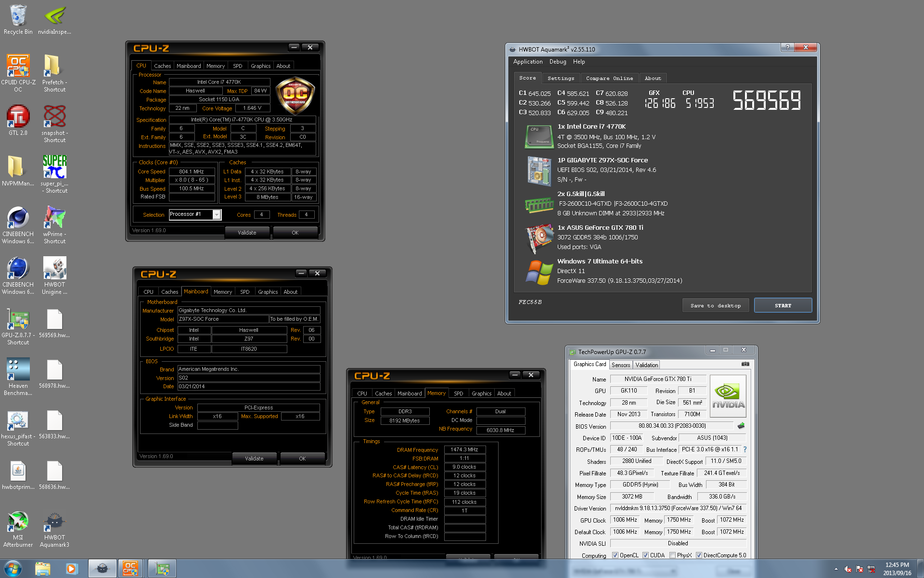This screenshot has width=924, height=578.
Task: Click the GPU-Z screenshot camera icon
Action: pos(745,364)
